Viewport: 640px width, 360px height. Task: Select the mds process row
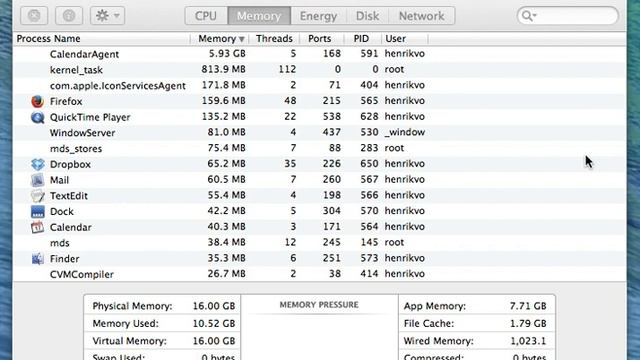[320, 243]
